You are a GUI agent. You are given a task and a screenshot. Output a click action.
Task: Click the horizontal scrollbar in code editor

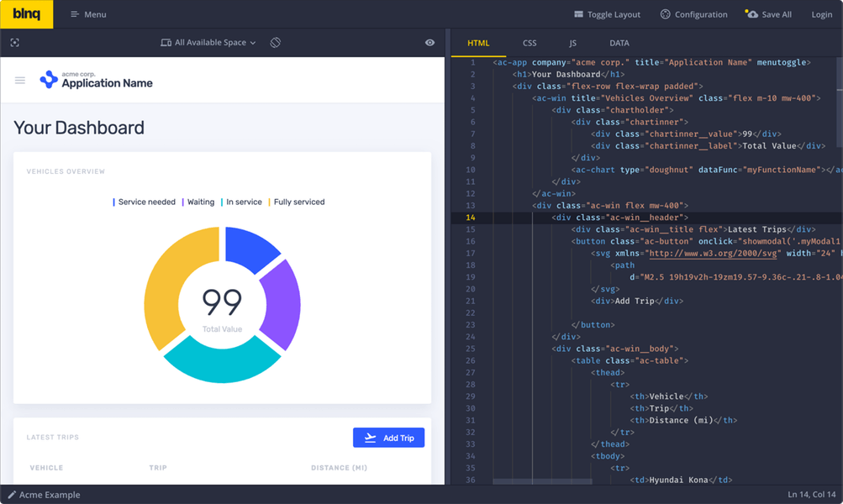tap(542, 481)
